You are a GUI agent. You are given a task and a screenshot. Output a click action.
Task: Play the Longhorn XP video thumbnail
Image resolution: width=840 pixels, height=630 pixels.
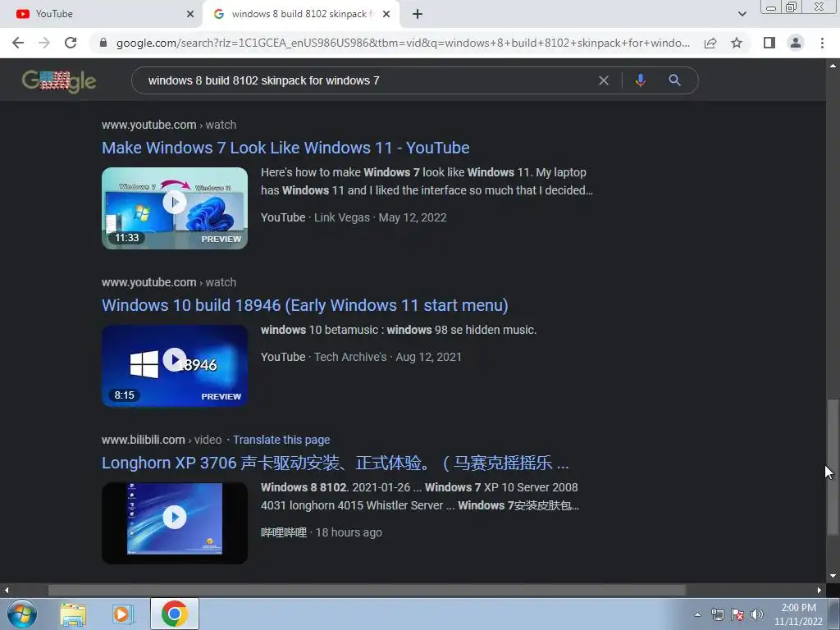tap(175, 523)
